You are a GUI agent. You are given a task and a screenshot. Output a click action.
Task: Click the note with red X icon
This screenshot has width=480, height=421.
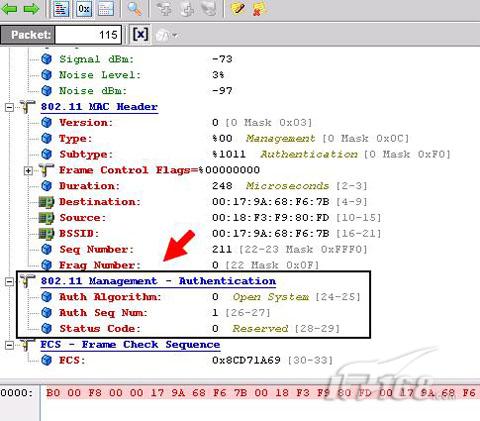[260, 9]
